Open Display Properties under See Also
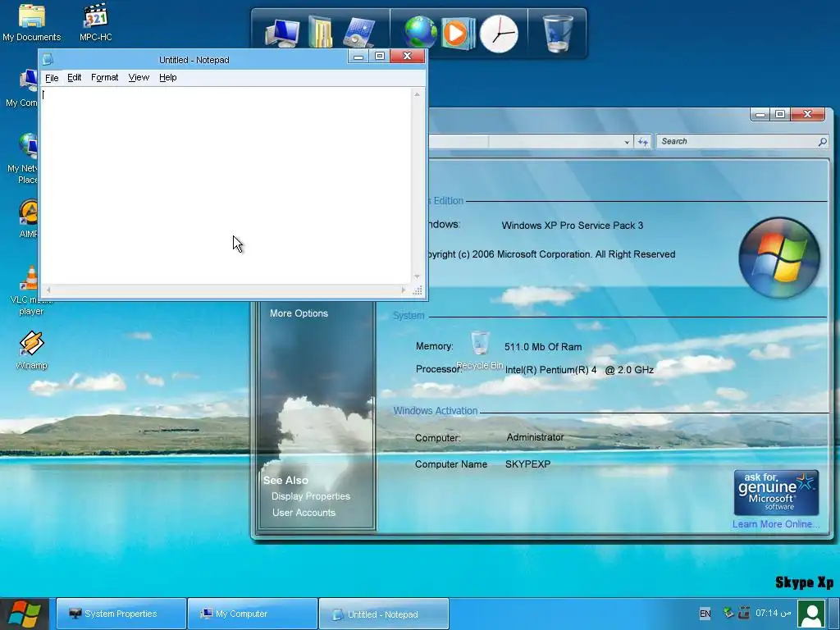The image size is (840, 630). tap(311, 496)
